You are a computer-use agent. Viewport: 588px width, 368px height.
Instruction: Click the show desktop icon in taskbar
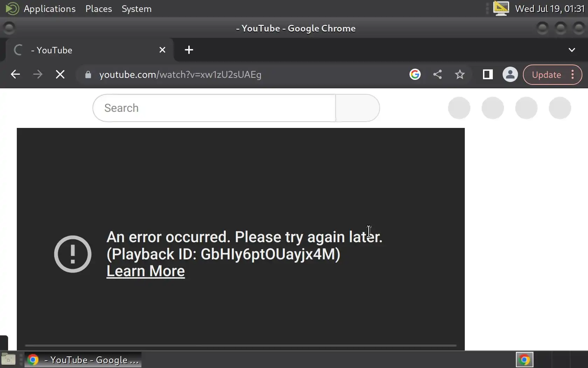point(8,360)
